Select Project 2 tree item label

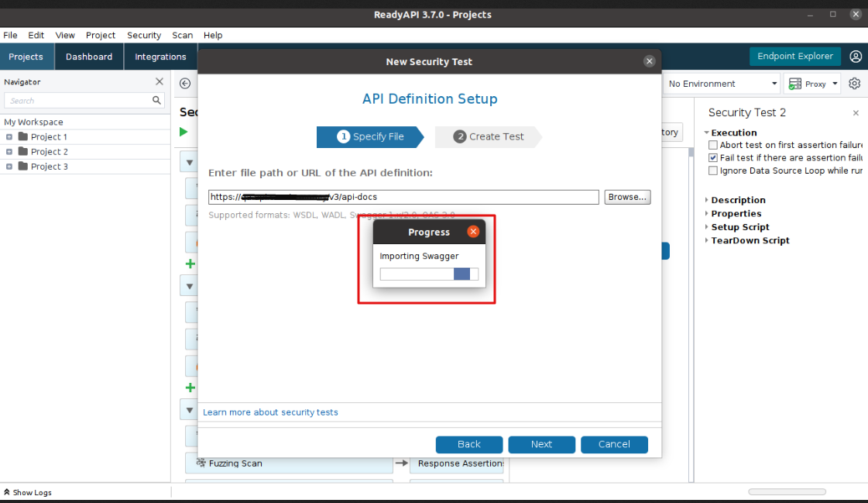50,152
